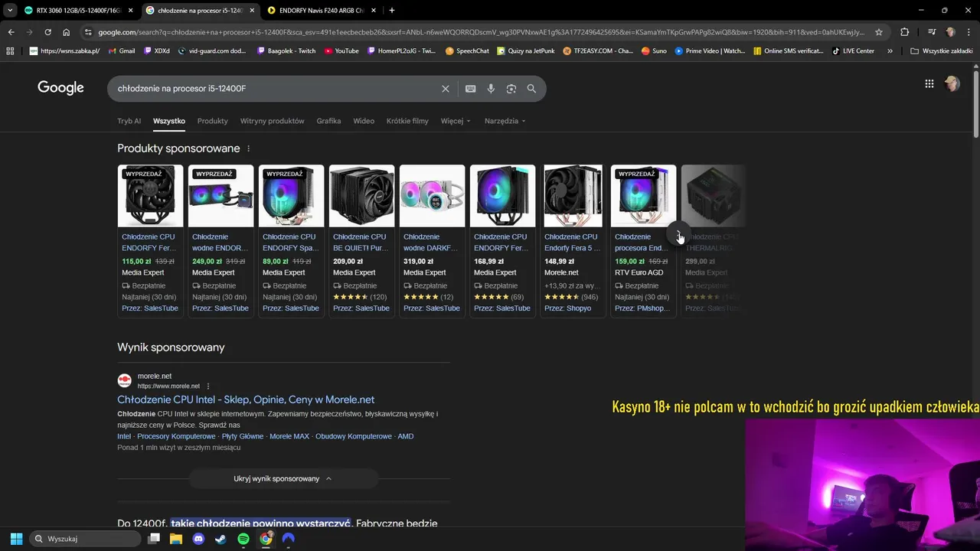Focus the Google search query field
Viewport: 980px width, 551px height.
[276, 89]
